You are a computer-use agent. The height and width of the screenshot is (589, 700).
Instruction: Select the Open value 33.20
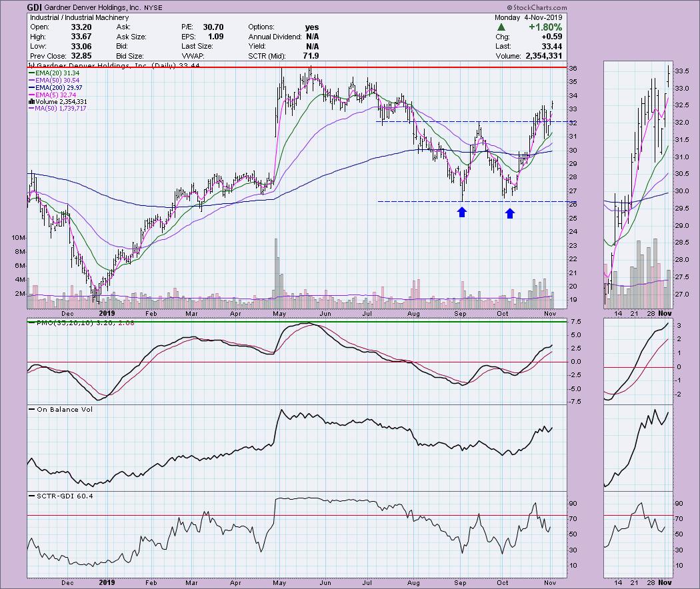point(81,27)
